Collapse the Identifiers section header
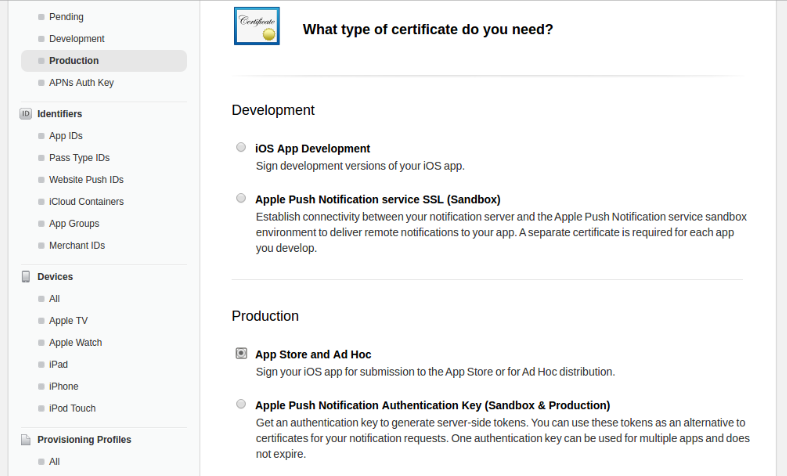Image resolution: width=787 pixels, height=476 pixels. (60, 114)
